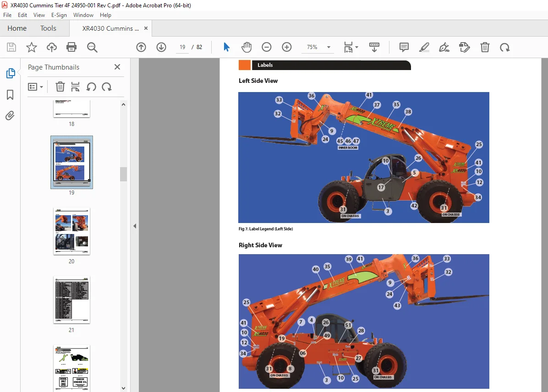Activate the selection arrow tool
This screenshot has width=548, height=392.
pyautogui.click(x=226, y=47)
